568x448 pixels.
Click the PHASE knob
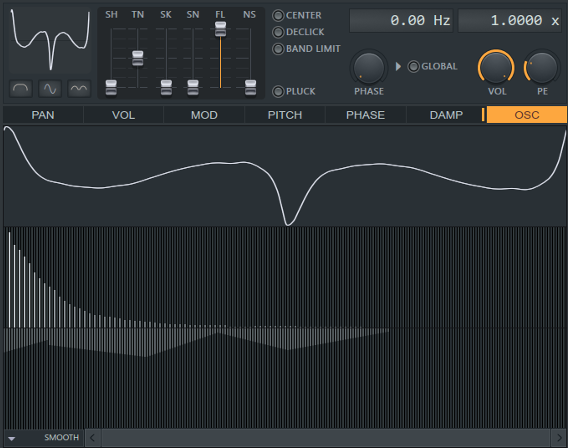(369, 67)
